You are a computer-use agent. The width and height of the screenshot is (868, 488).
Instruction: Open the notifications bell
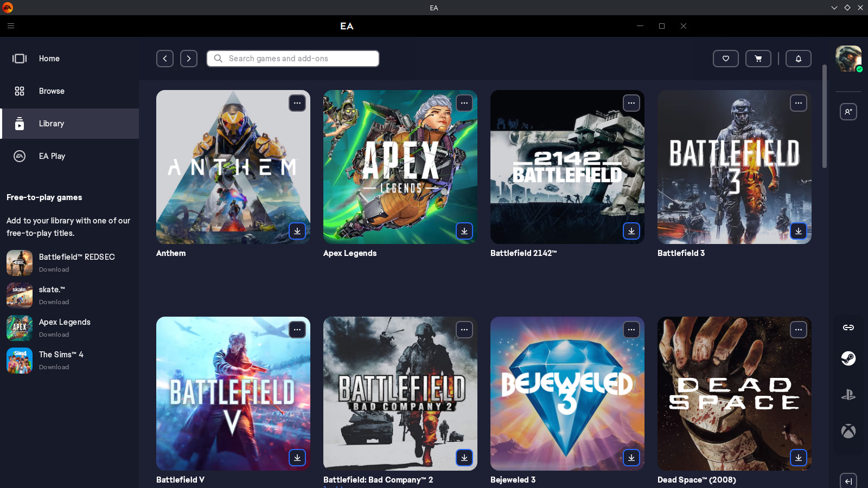point(798,59)
